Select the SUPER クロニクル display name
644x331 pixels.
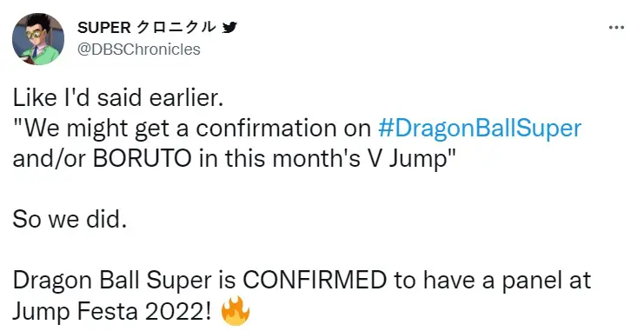146,28
